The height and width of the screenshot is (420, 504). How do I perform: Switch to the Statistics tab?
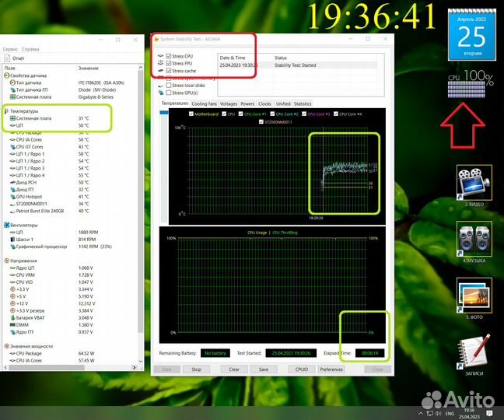(x=303, y=103)
